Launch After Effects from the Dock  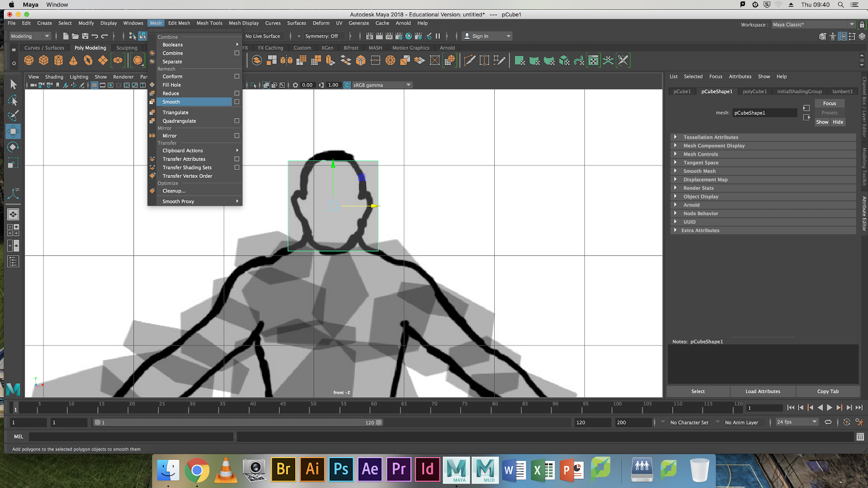pyautogui.click(x=370, y=468)
